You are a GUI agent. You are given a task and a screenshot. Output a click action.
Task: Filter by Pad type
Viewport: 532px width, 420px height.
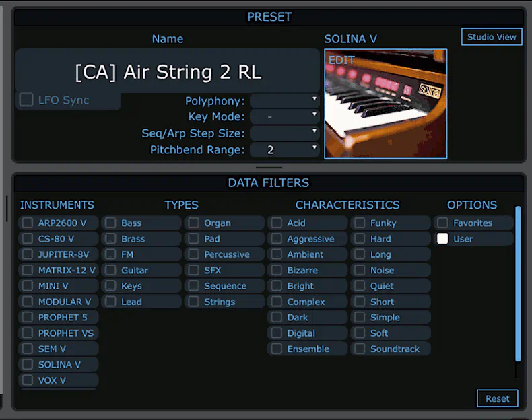point(194,239)
